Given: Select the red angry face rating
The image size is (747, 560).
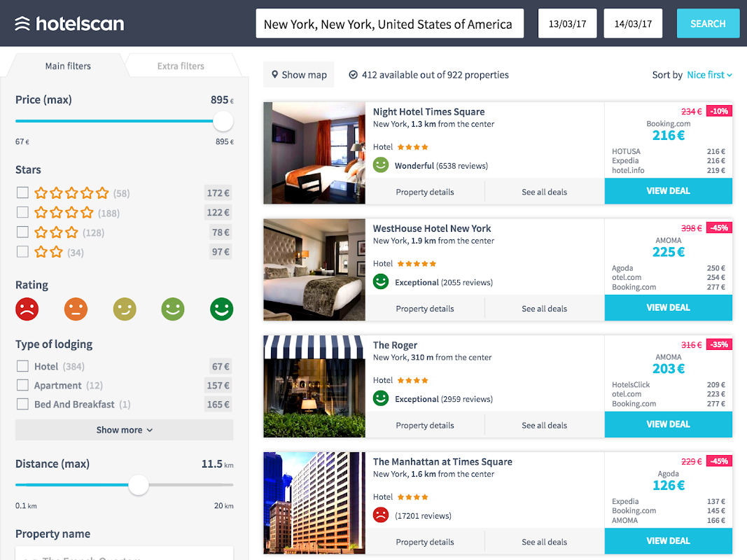Looking at the screenshot, I should (27, 309).
